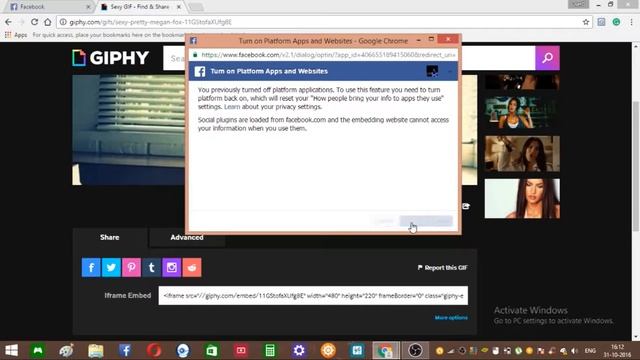
Task: Go back using Chrome's back arrow
Action: [x=9, y=22]
